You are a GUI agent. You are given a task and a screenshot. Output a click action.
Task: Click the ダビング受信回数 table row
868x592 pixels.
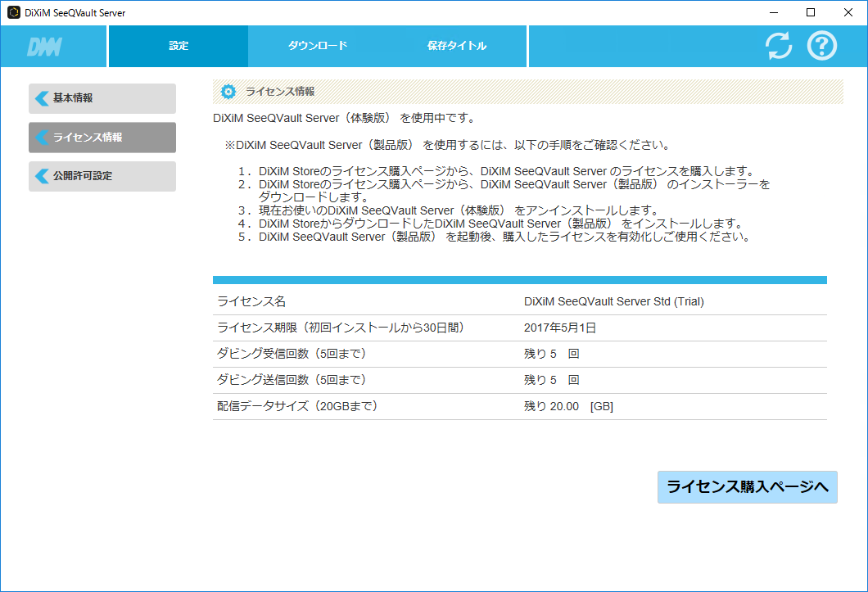tap(409, 354)
